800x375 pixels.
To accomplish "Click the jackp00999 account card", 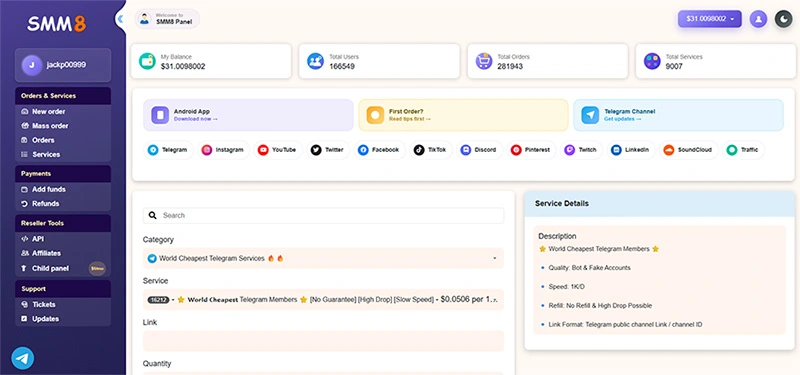I will tap(63, 65).
